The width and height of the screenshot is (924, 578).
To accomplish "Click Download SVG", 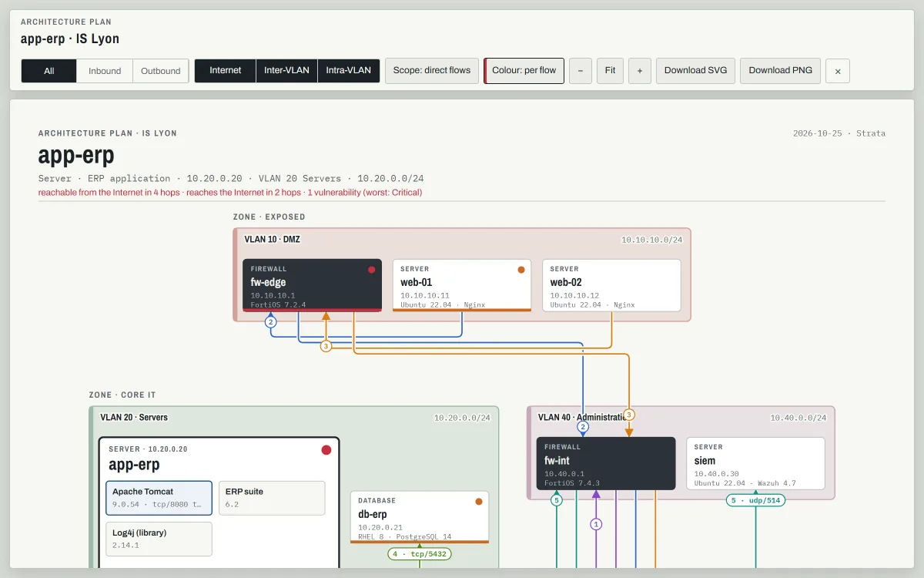I will click(696, 70).
